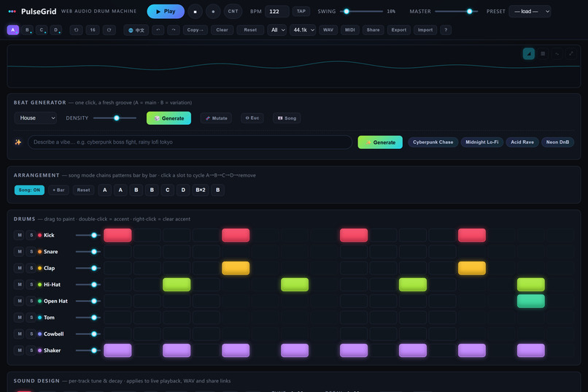Screen dimensions: 588x392
Task: Click the BPM value field showing 122
Action: click(x=276, y=11)
